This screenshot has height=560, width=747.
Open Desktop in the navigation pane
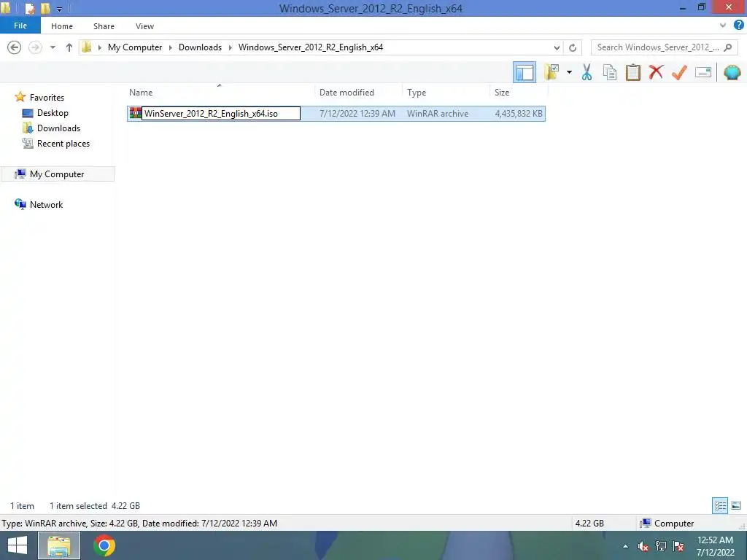[x=53, y=113]
